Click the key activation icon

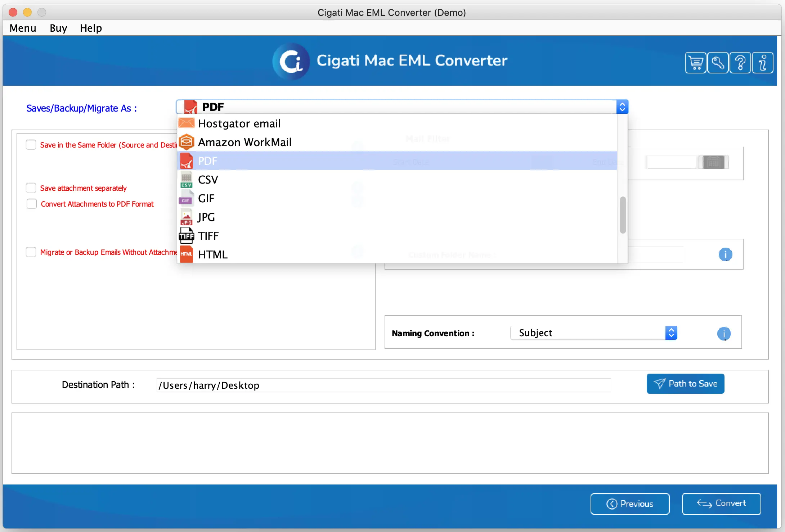pos(718,63)
